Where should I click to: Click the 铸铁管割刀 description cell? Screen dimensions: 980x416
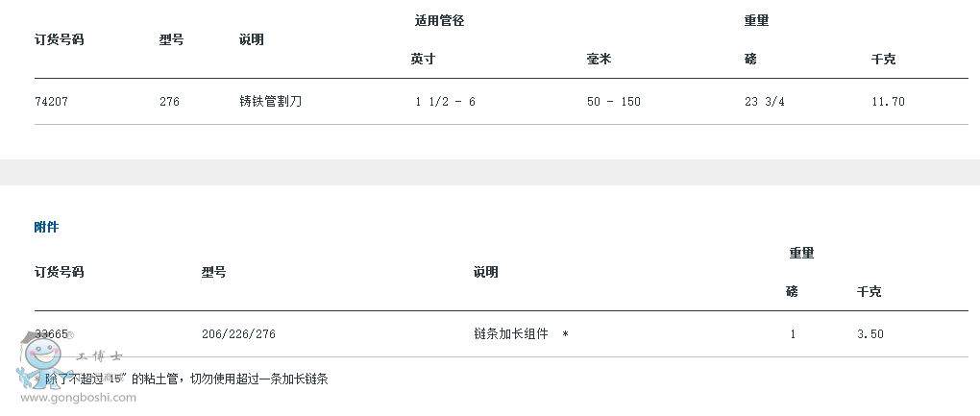click(270, 101)
